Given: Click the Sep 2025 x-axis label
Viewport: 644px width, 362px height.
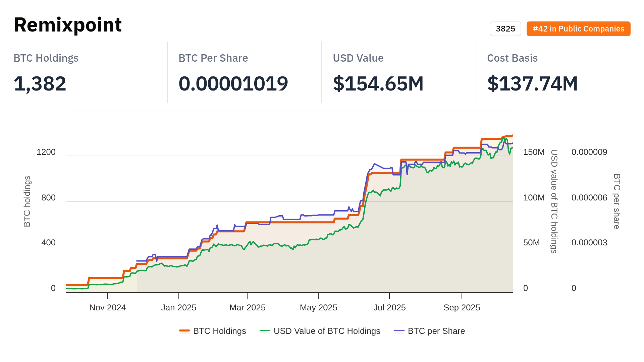Looking at the screenshot, I should point(462,308).
